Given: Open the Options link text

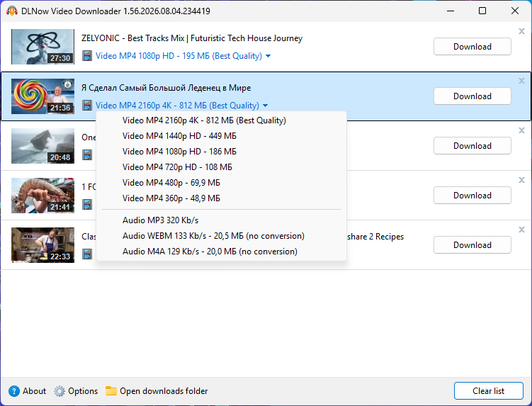Looking at the screenshot, I should click(x=83, y=391).
